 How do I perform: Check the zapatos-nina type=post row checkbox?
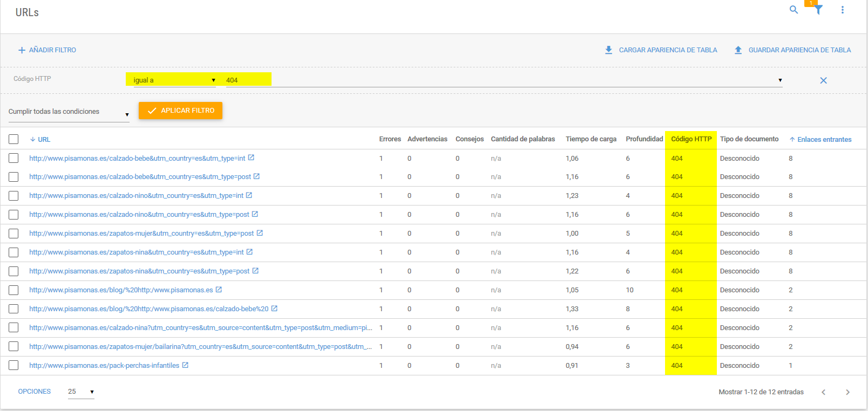[13, 271]
